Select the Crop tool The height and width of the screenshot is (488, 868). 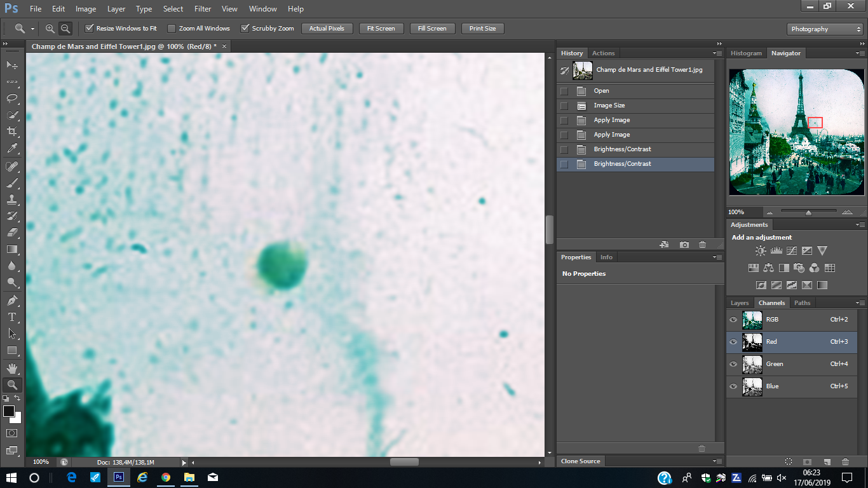tap(11, 132)
